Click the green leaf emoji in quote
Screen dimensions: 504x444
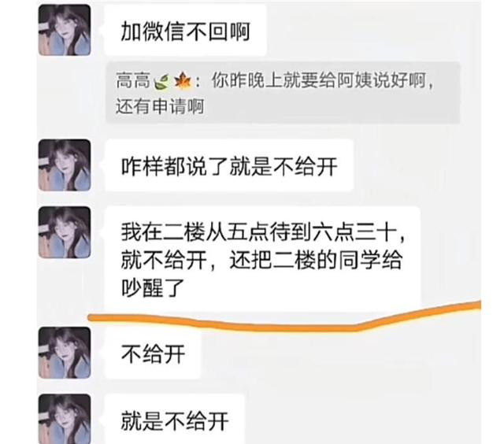161,82
